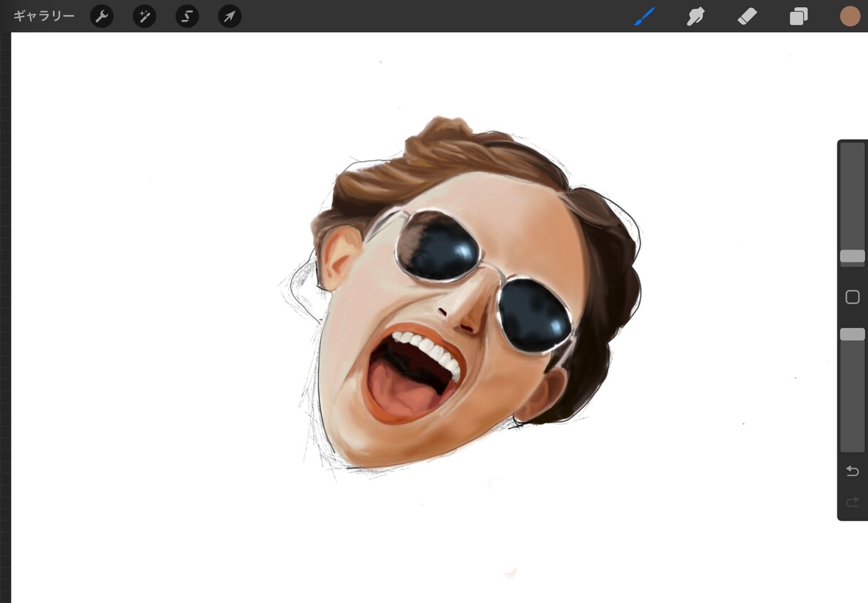Image resolution: width=868 pixels, height=603 pixels.
Task: Select the Eraser tool
Action: (x=747, y=16)
